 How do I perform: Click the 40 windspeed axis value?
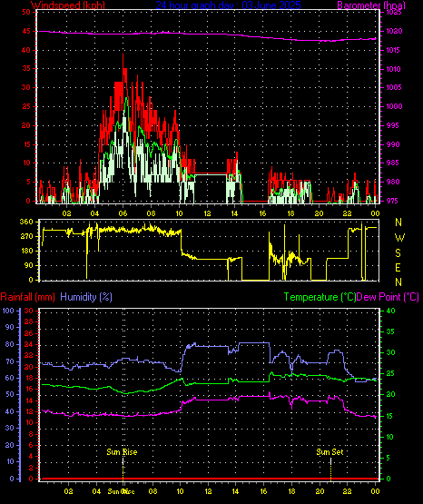tap(26, 50)
